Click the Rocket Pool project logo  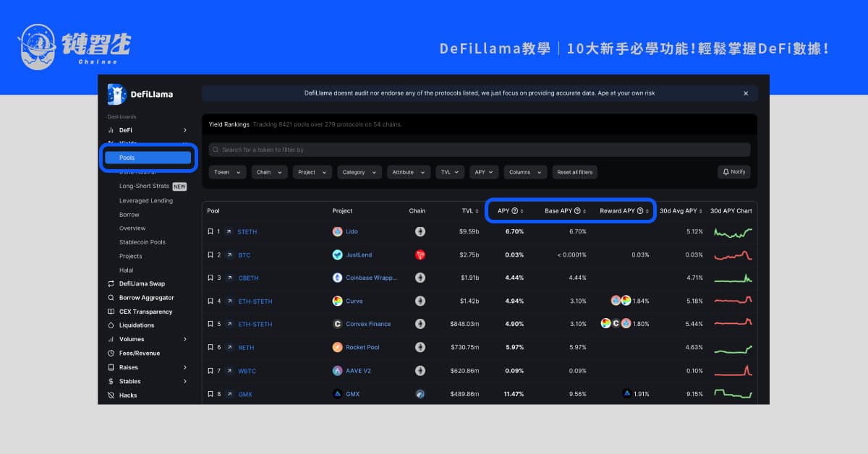(337, 348)
